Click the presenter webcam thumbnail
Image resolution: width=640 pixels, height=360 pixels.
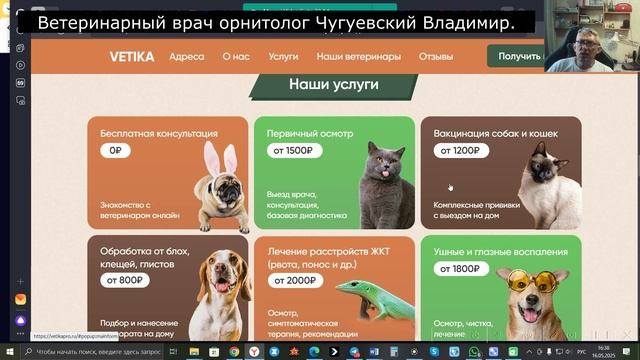pos(592,36)
